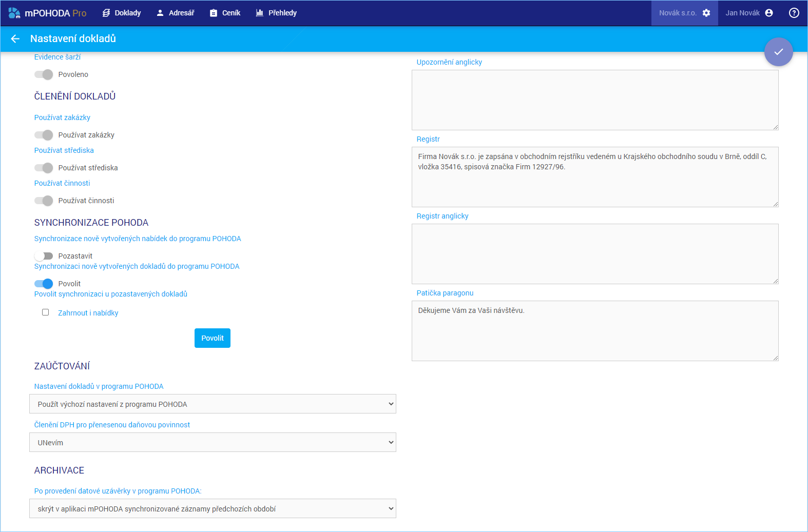
Task: Click the mPOHODA Pro logo icon
Action: [x=14, y=13]
